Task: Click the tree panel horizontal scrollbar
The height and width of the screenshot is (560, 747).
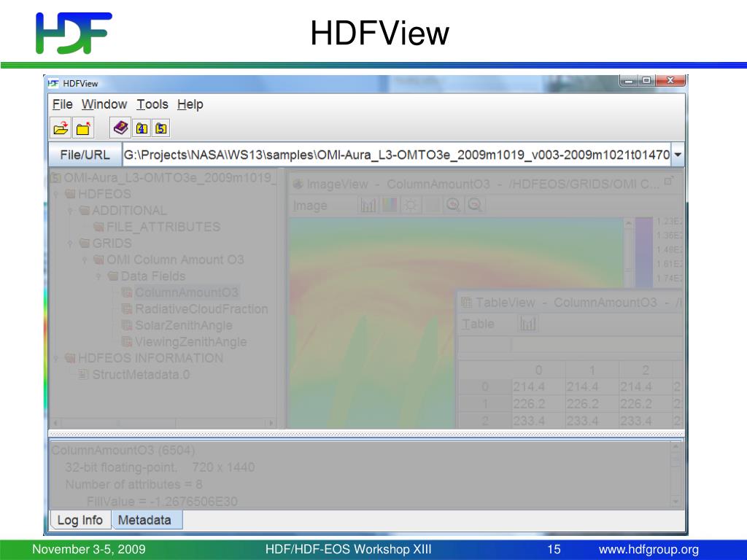Action: (x=163, y=422)
